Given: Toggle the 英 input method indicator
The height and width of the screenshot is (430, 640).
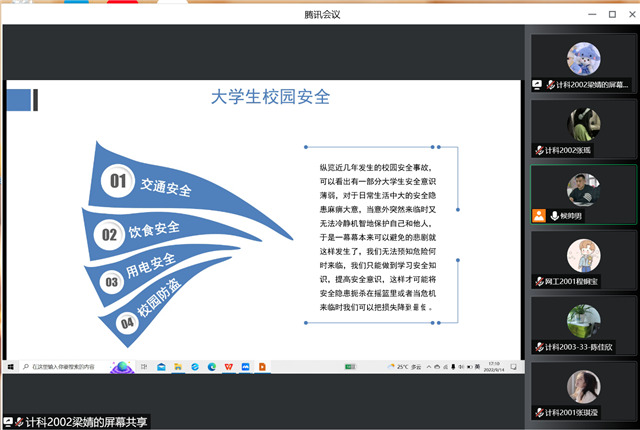Looking at the screenshot, I should click(477, 367).
